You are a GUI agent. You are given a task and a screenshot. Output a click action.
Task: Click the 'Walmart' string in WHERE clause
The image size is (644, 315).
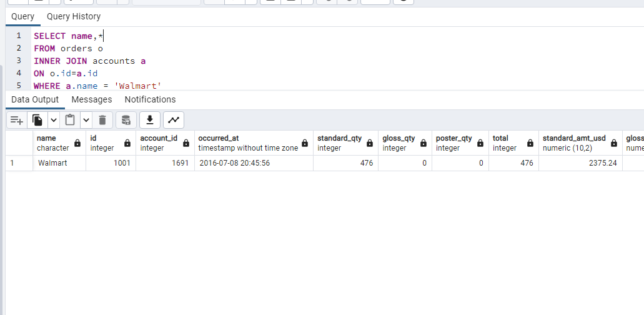point(137,86)
